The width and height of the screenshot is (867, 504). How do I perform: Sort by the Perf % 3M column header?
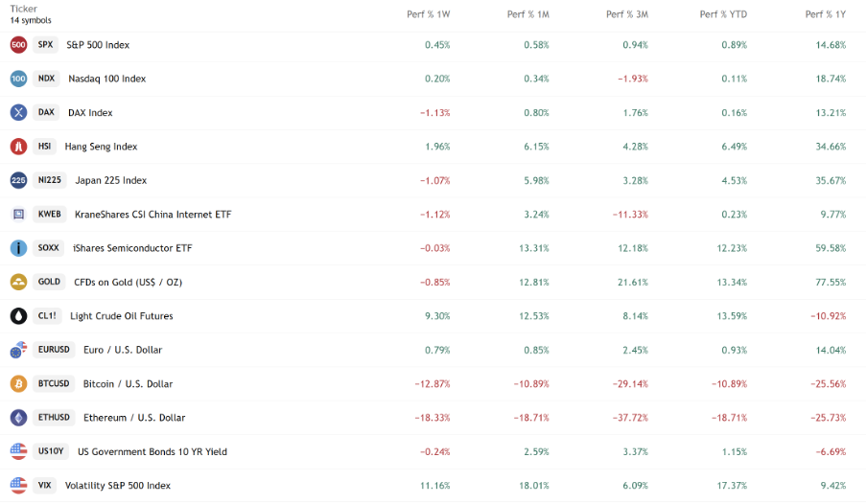click(627, 14)
